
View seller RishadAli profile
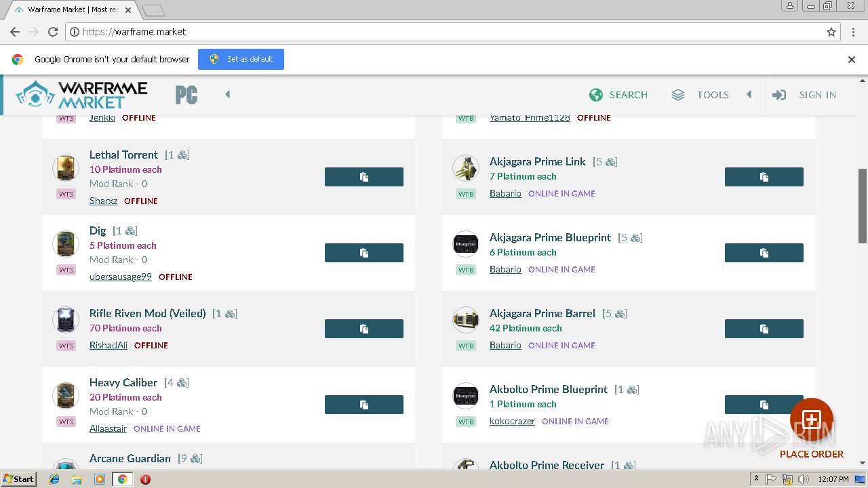point(108,345)
